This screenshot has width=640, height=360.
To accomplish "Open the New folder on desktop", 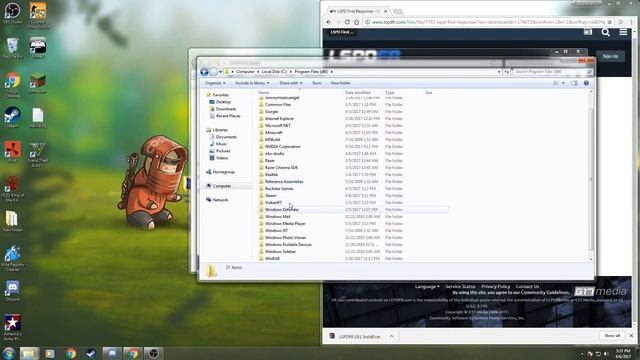I will coord(12,221).
